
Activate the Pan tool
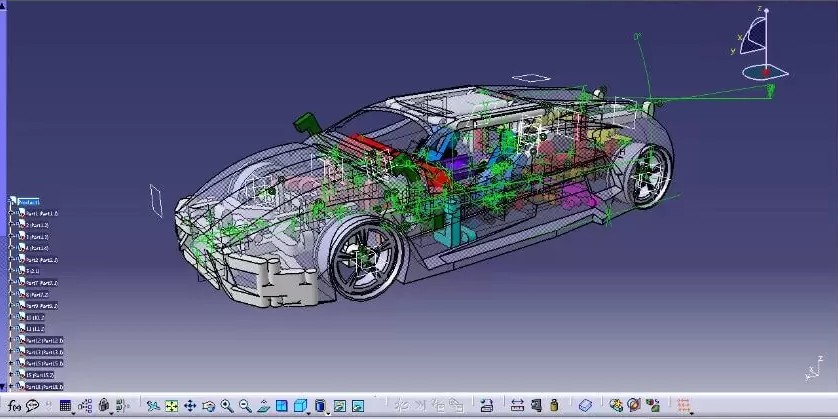tap(190, 406)
